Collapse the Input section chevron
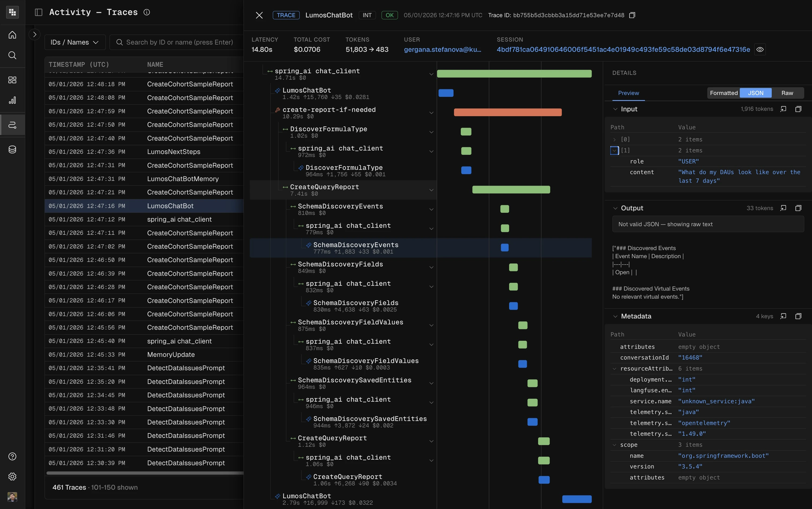812x509 pixels. 615,109
